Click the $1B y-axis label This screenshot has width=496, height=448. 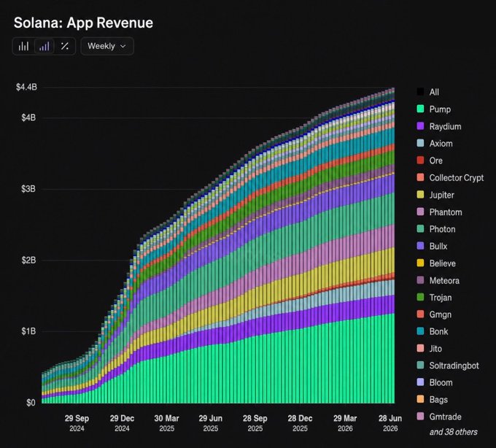[28, 331]
